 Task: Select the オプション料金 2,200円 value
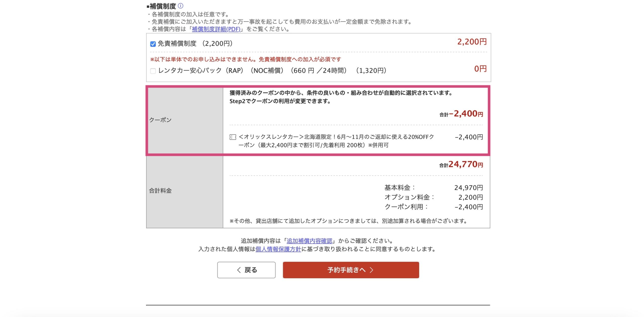click(x=470, y=197)
